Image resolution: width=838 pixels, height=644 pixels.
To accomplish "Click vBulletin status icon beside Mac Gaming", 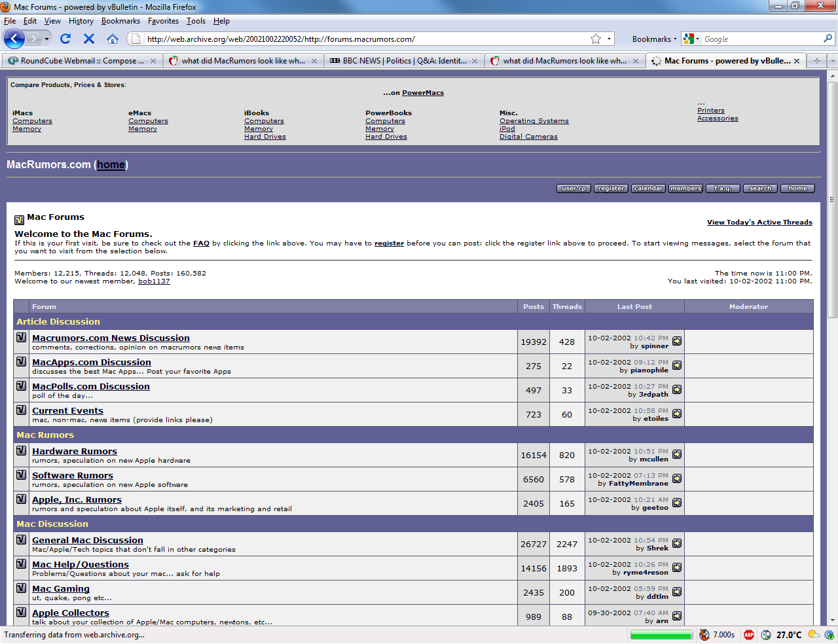I will 21,588.
